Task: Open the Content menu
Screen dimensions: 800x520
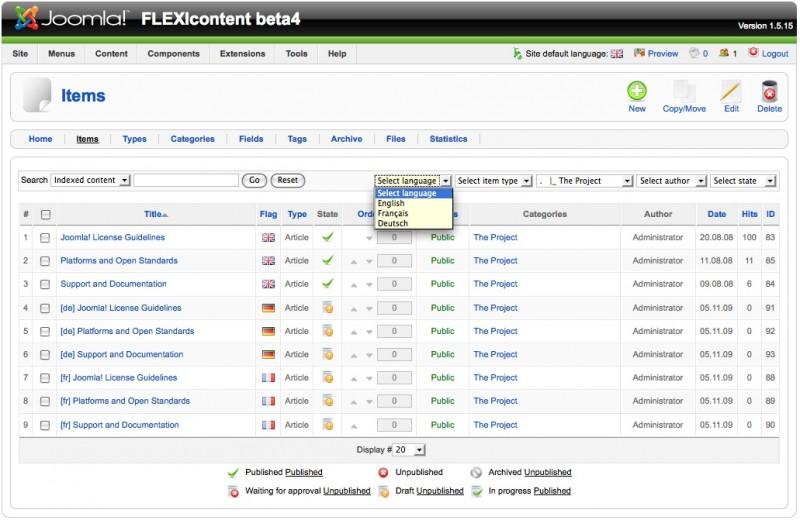Action: [x=111, y=54]
